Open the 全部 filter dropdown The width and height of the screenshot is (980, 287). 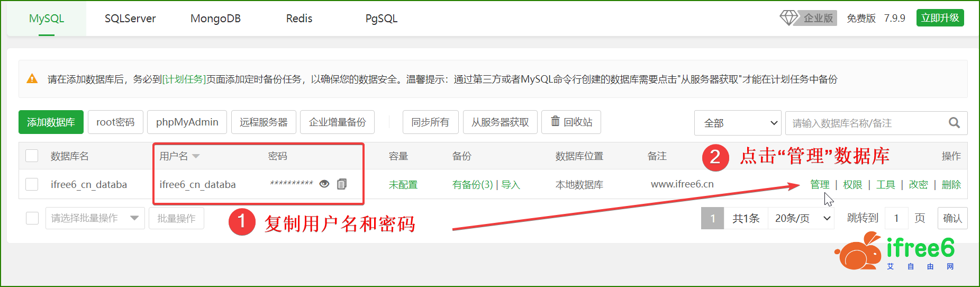point(738,123)
